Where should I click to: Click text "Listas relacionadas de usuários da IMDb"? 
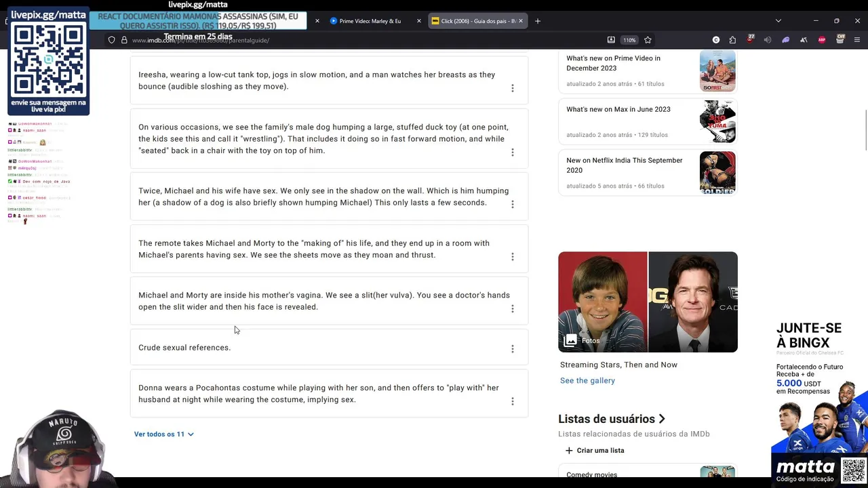pos(634,434)
